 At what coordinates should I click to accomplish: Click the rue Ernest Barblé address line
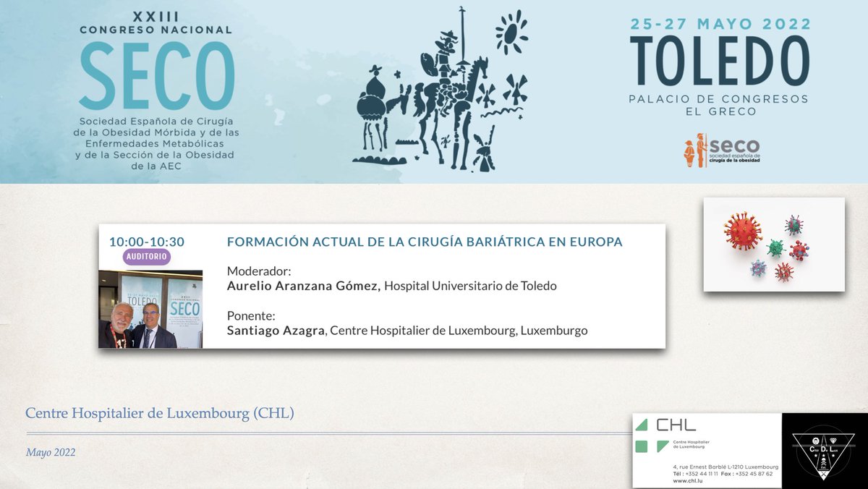726,467
